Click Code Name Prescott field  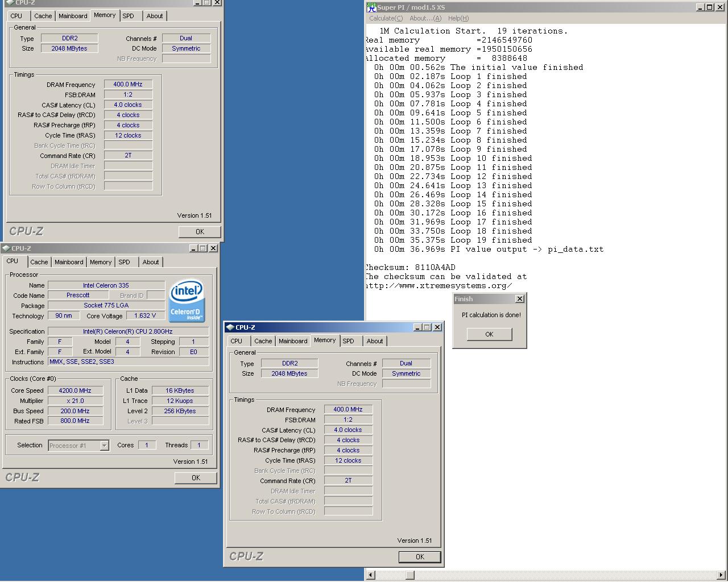pyautogui.click(x=78, y=295)
